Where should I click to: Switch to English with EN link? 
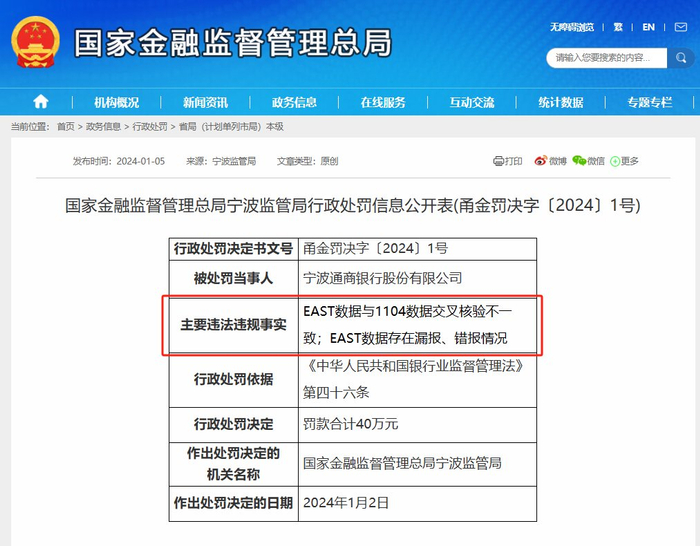(x=648, y=27)
